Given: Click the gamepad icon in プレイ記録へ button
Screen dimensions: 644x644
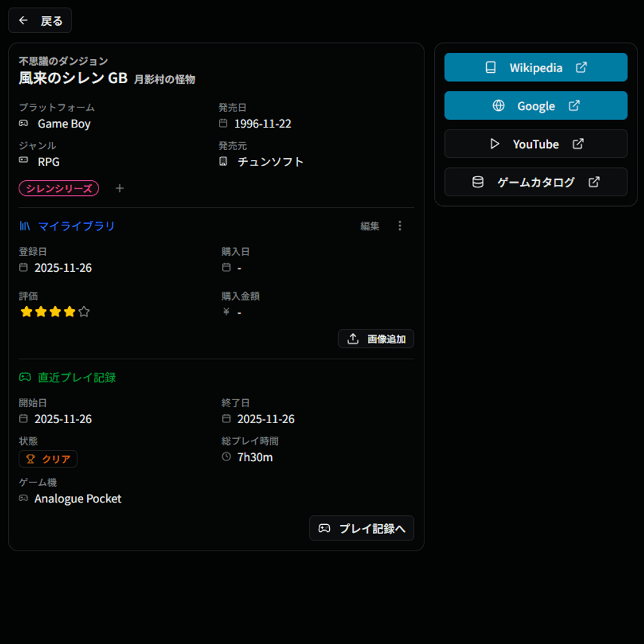Looking at the screenshot, I should click(x=324, y=528).
